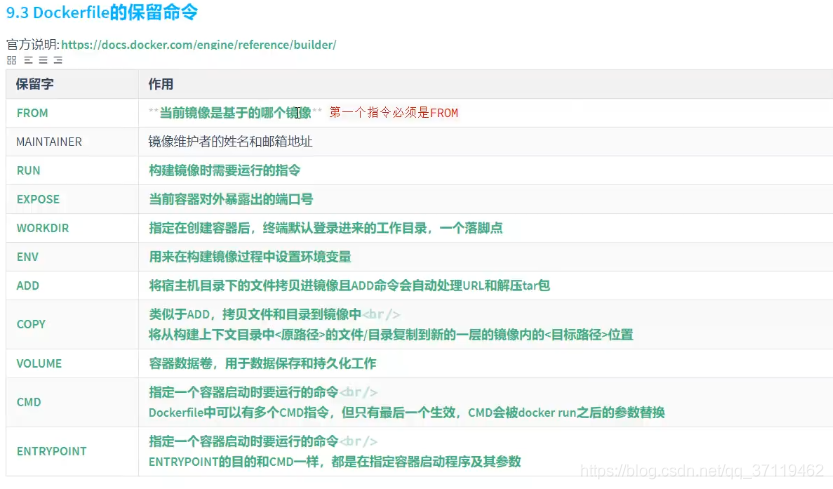Click the WORKDIR description about 工作目录

(x=326, y=228)
